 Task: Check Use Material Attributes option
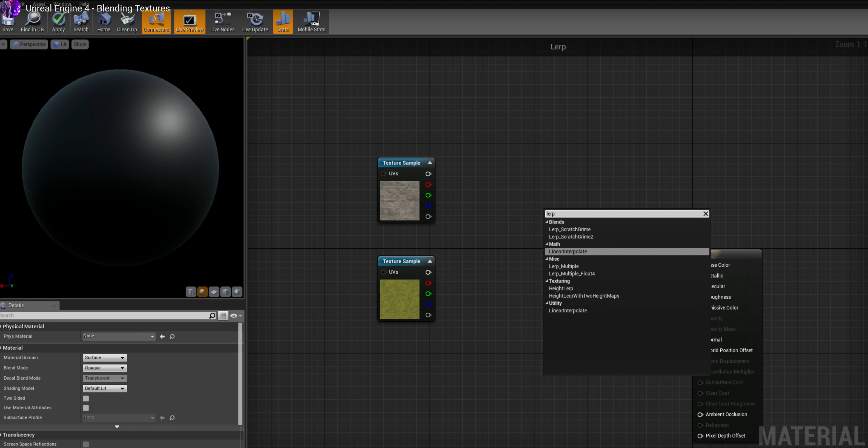tap(86, 408)
